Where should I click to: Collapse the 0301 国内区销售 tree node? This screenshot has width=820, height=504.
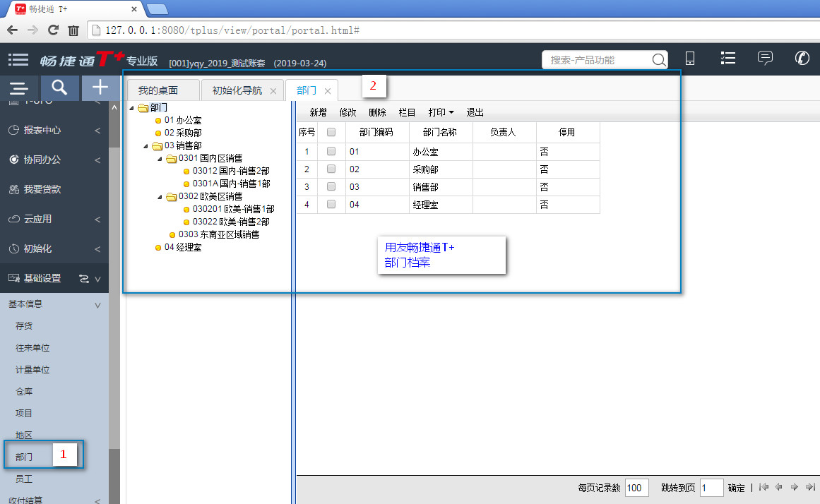(160, 158)
